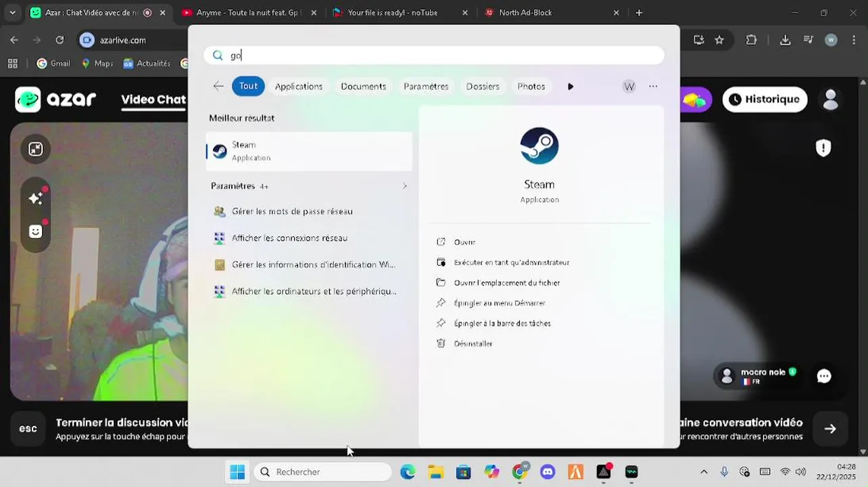Switch to the Azar Chat Vidéo tab
868x487 pixels.
91,13
